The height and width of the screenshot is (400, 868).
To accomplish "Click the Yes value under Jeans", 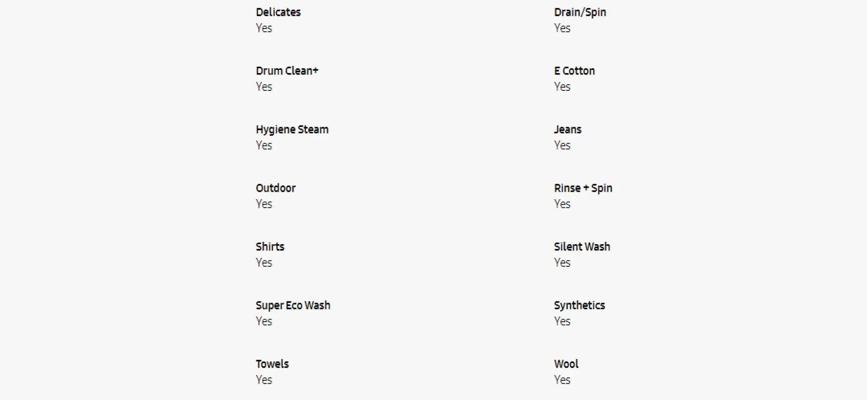I will (562, 146).
